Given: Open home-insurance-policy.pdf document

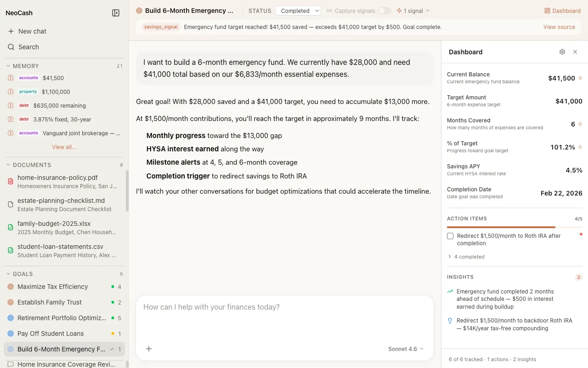Looking at the screenshot, I should [57, 178].
